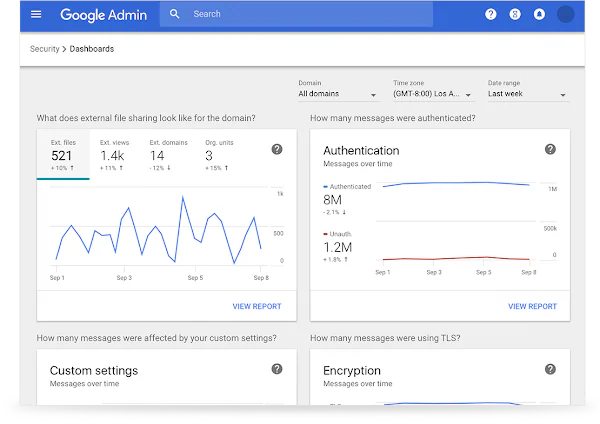
Task: Focus the Search input field
Action: pyautogui.click(x=296, y=14)
